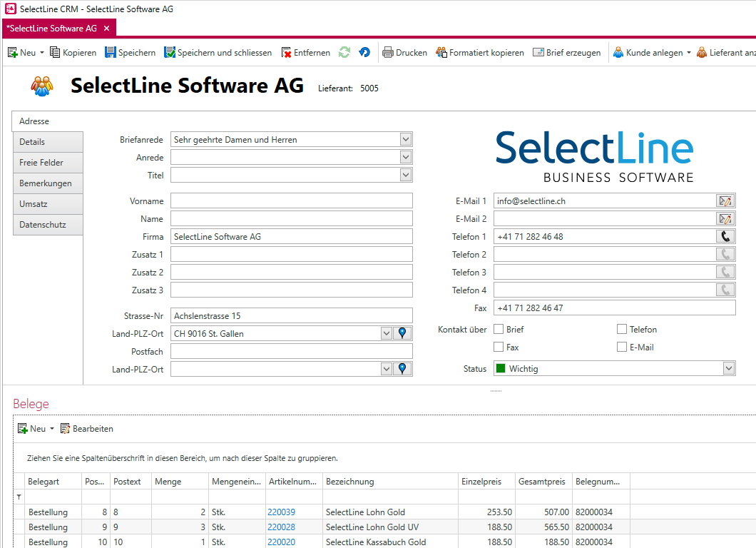Switch to the Adresse tab
This screenshot has width=756, height=548.
tap(47, 121)
